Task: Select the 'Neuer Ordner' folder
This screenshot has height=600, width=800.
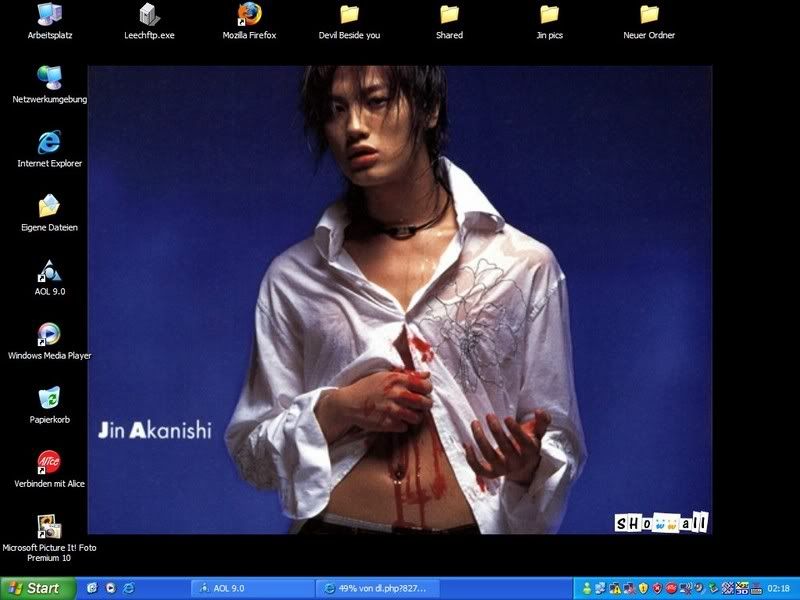Action: tap(649, 21)
